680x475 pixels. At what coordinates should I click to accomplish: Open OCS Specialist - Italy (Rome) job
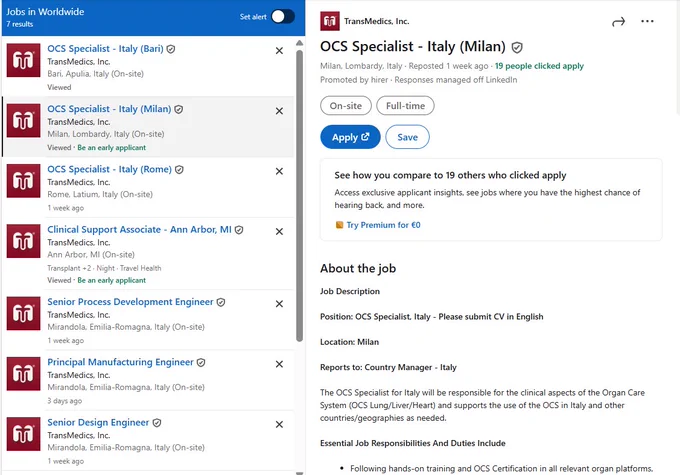pos(109,169)
